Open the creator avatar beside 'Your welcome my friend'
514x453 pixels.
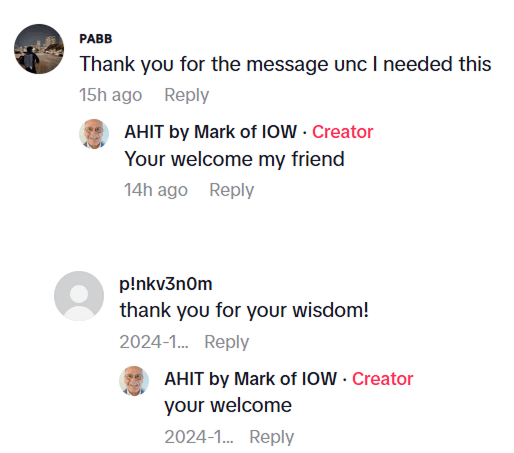point(94,134)
